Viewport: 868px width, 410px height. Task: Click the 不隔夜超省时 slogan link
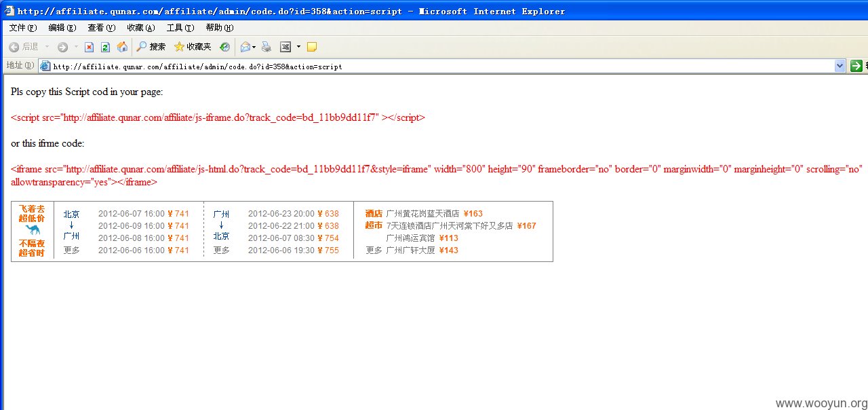pos(32,248)
